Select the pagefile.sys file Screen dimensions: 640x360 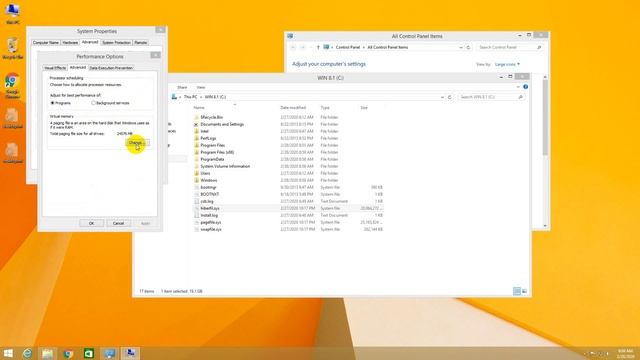coord(211,222)
